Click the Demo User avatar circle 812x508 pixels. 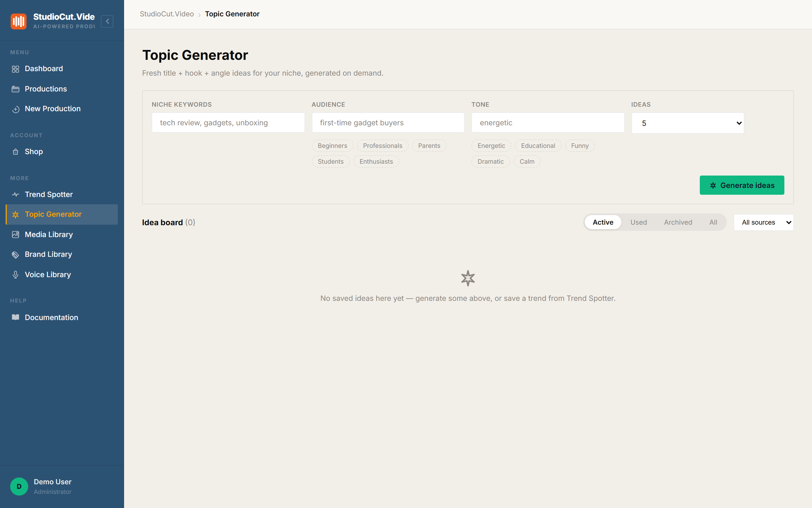tap(19, 486)
